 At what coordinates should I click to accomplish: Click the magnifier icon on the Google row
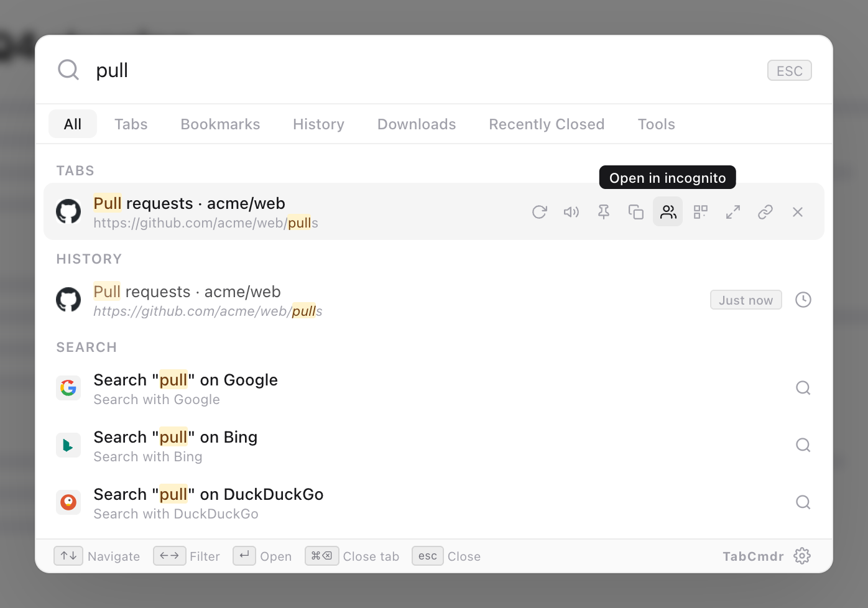pyautogui.click(x=803, y=388)
